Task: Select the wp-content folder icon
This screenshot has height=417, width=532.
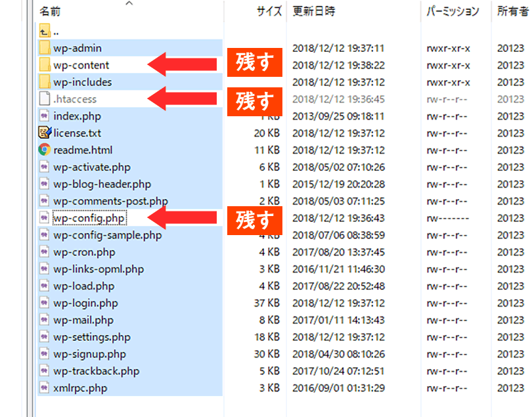Action: pos(45,66)
